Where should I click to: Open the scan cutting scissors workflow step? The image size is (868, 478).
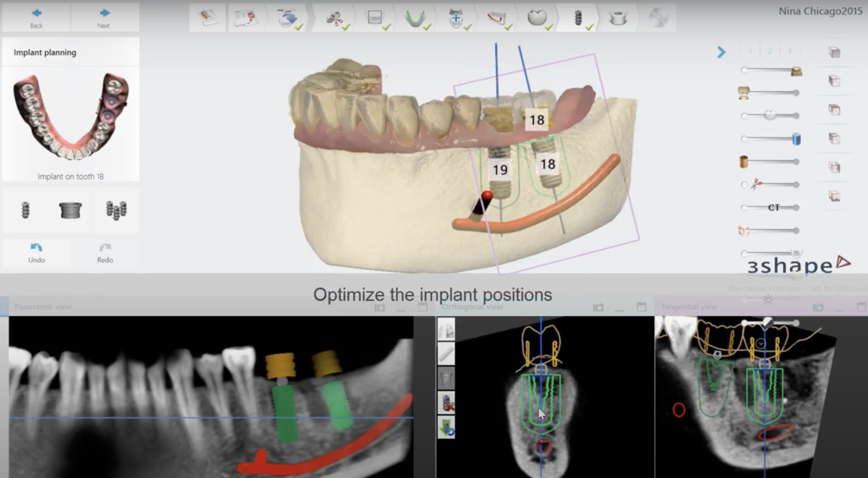tap(334, 18)
